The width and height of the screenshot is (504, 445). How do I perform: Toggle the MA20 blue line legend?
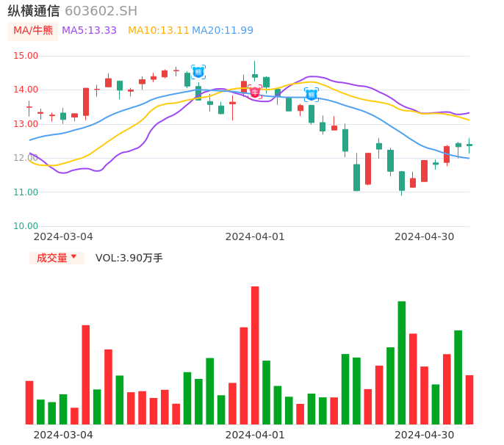(x=223, y=31)
